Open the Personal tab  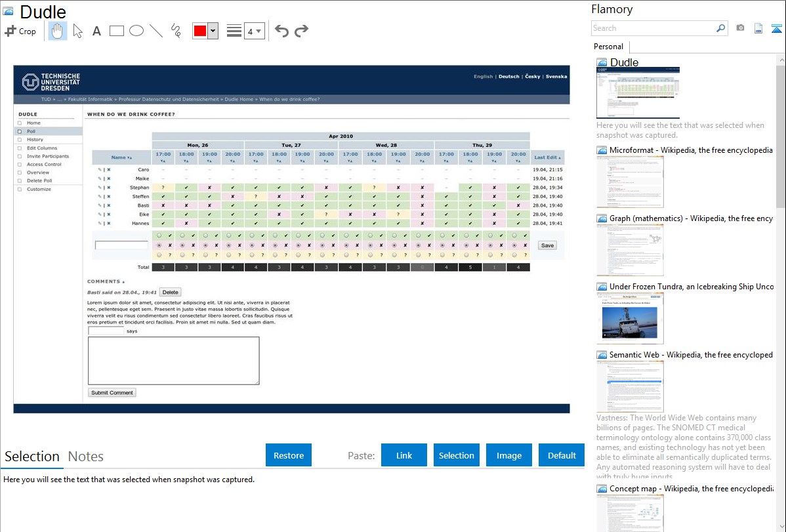click(x=609, y=46)
